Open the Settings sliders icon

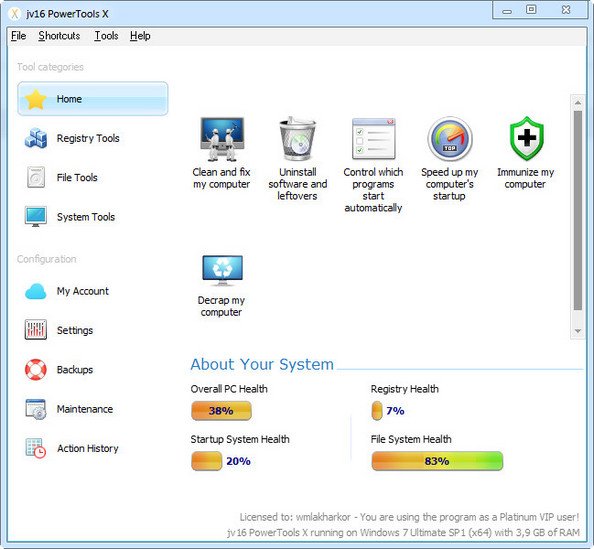[36, 330]
